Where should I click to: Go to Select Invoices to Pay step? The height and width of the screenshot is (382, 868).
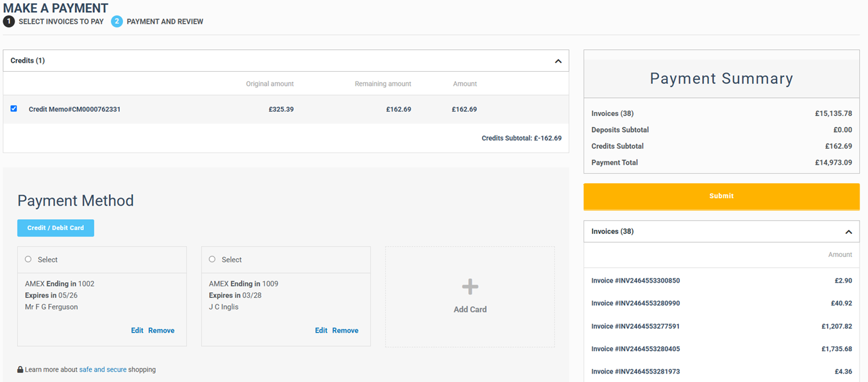point(61,22)
